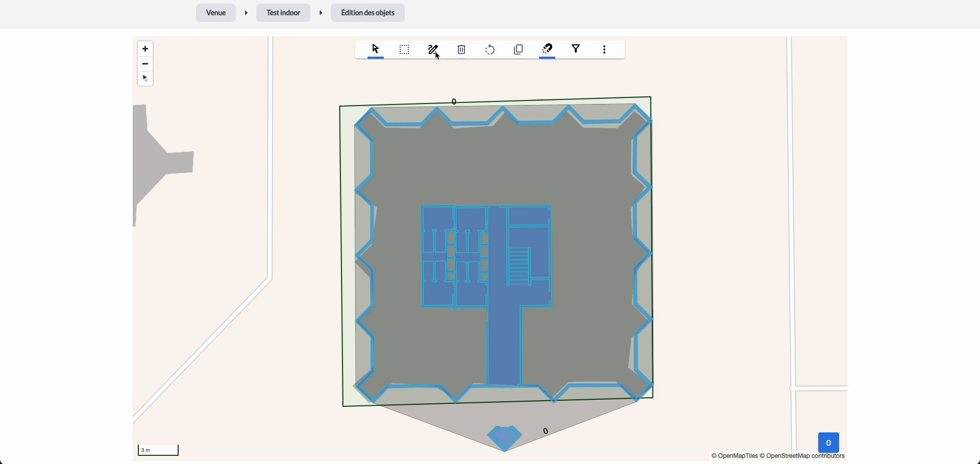This screenshot has width=980, height=464.
Task: Choose the freehand draw pencil tool
Action: pyautogui.click(x=433, y=49)
